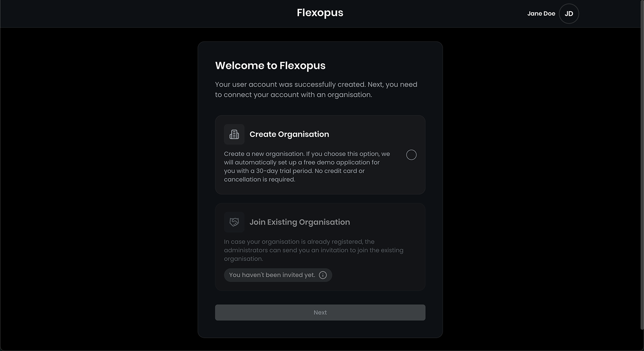Viewport: 644px width, 351px height.
Task: Click the Join Existing Organisation heading
Action: coord(299,222)
